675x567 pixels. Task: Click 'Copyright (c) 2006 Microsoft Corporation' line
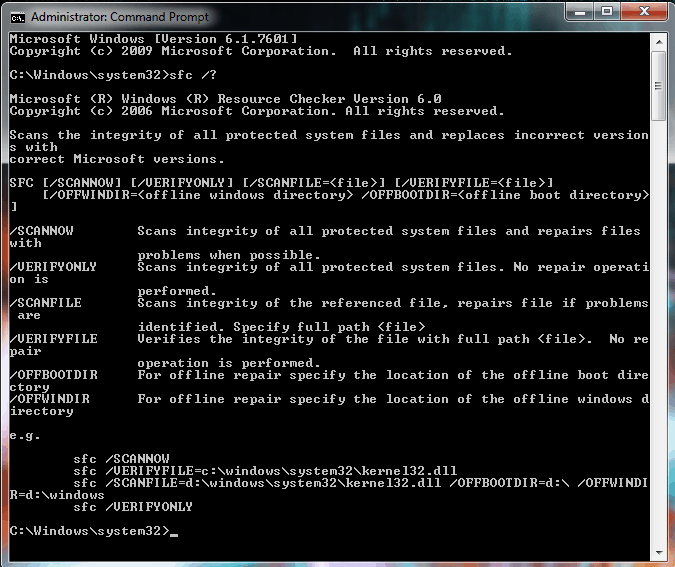click(x=257, y=111)
